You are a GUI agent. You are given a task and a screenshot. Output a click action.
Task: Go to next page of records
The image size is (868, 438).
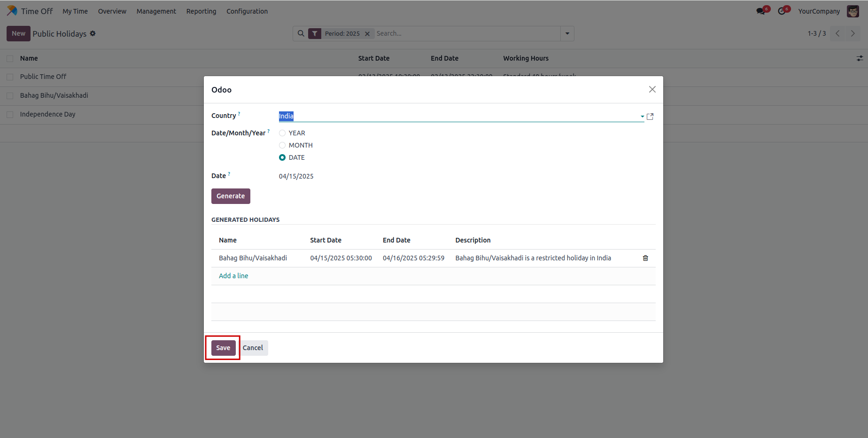853,33
